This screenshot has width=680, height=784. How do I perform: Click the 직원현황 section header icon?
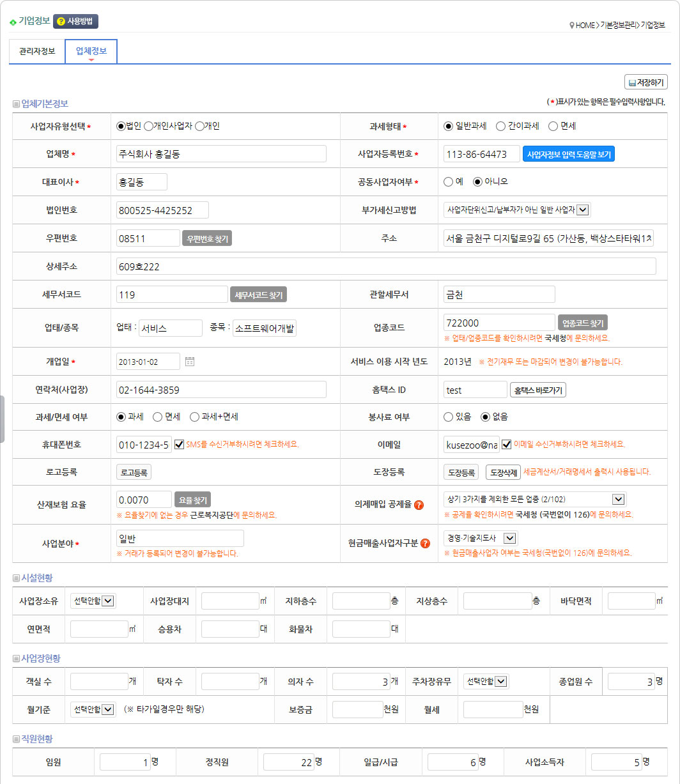[16, 739]
